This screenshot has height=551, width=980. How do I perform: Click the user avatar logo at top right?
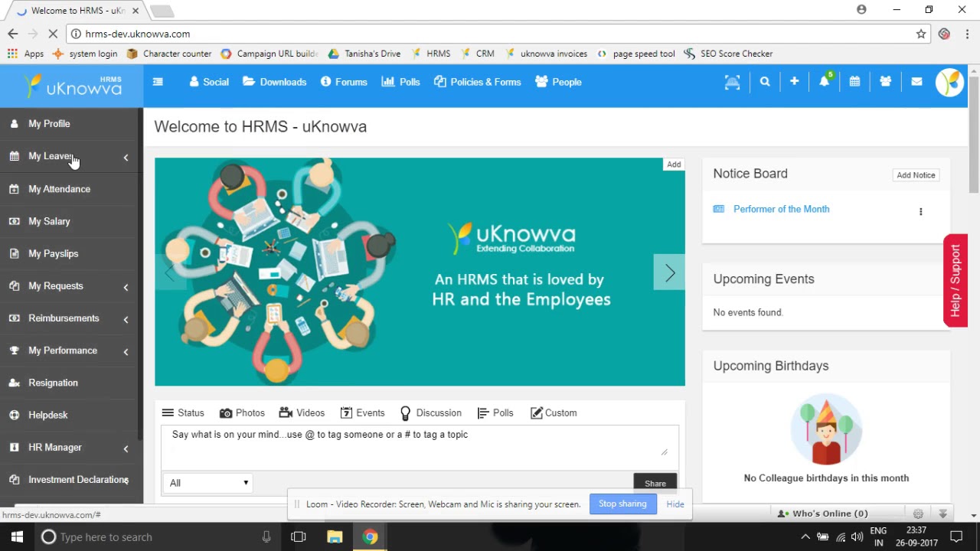click(x=949, y=82)
